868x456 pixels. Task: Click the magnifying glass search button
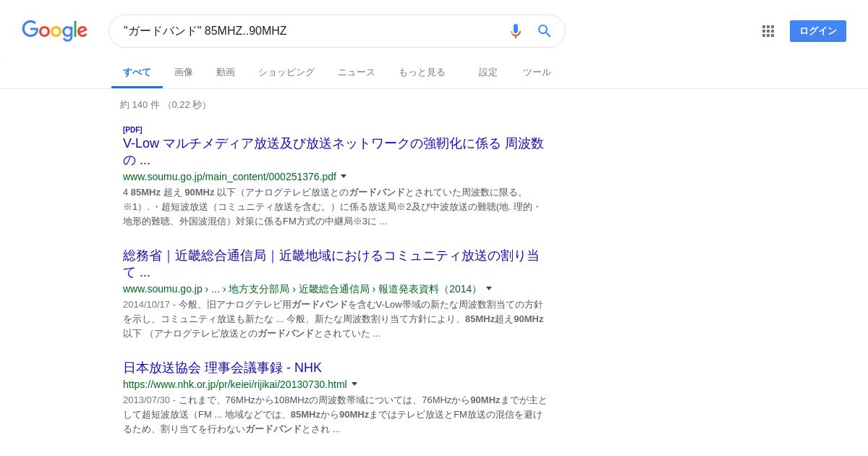545,31
